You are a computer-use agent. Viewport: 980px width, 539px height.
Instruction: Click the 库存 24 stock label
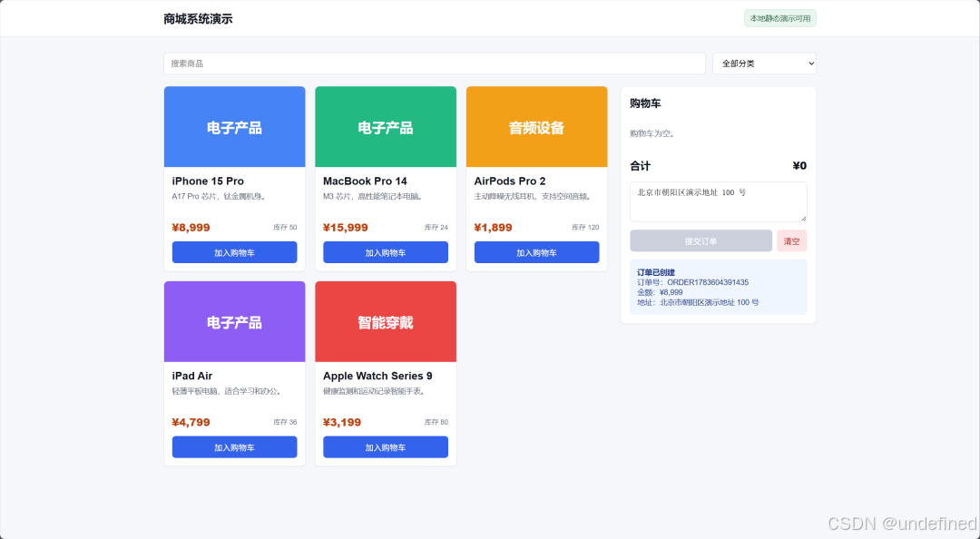436,228
